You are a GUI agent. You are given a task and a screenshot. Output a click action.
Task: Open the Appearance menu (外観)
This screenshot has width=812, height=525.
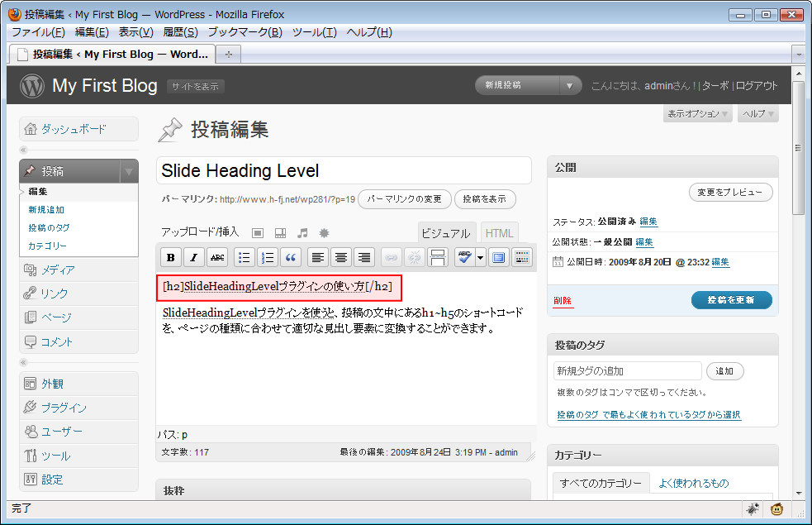tap(78, 384)
